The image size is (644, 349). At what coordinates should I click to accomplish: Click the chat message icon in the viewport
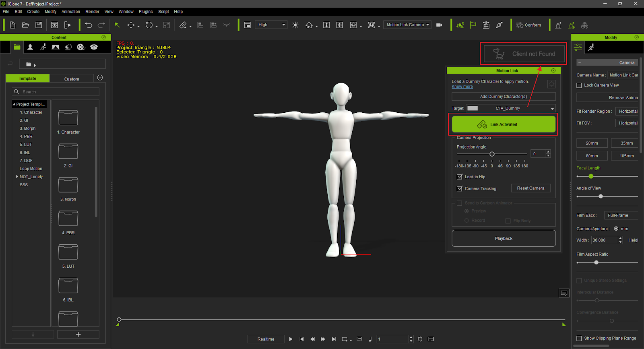coord(564,293)
